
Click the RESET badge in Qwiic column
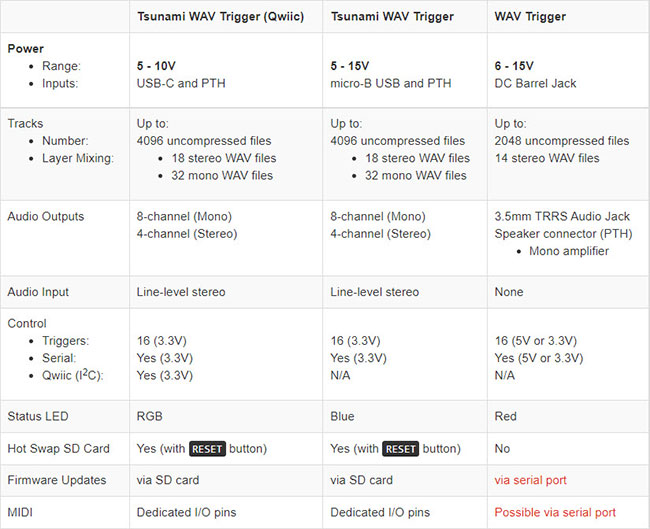pyautogui.click(x=207, y=449)
